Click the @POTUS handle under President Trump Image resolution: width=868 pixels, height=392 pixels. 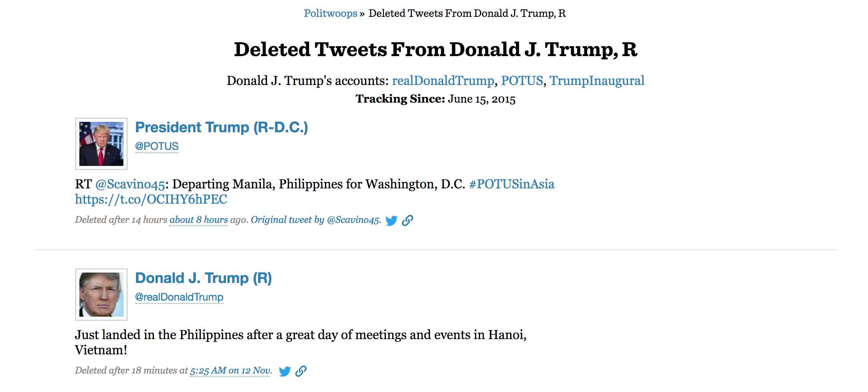click(x=157, y=146)
